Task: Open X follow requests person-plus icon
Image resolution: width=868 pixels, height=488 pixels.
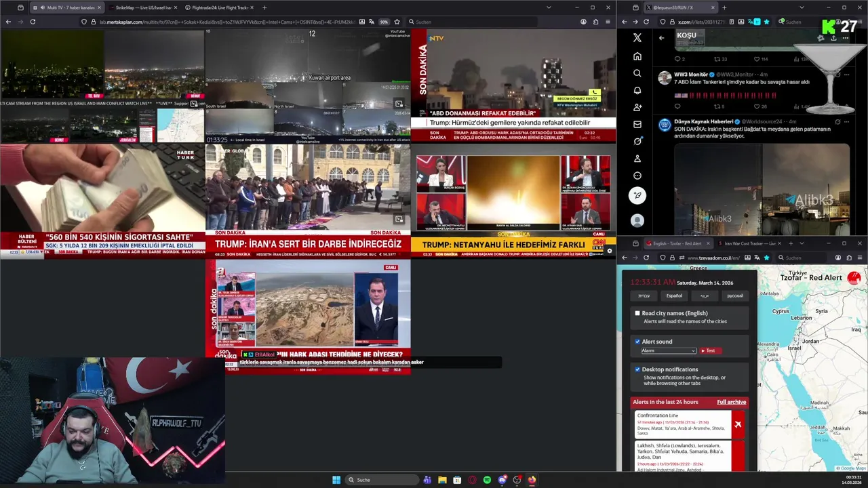Action: 637,107
